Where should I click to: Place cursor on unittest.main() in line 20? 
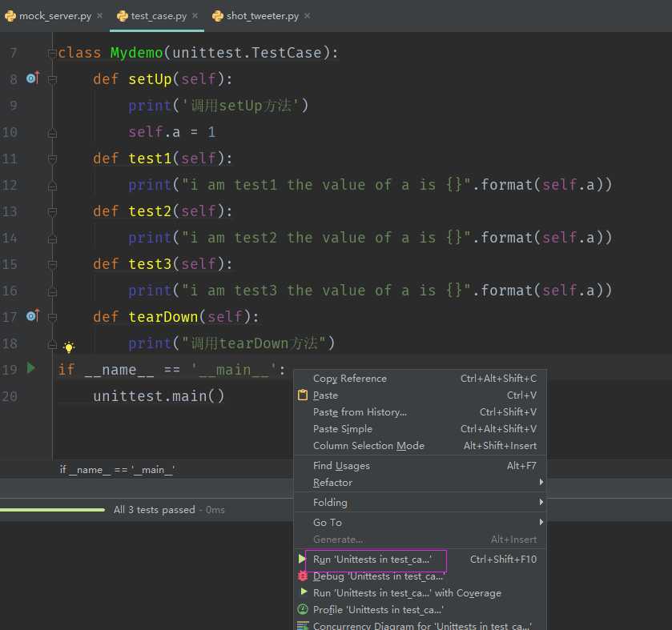tap(159, 396)
